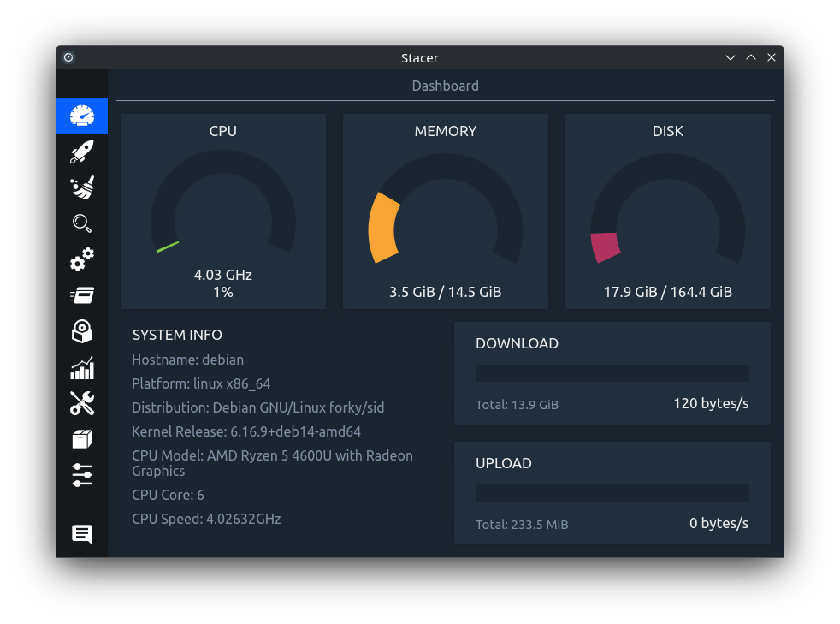The width and height of the screenshot is (840, 624).
Task: Click the 0 bytes/s upload rate
Action: pos(719,523)
